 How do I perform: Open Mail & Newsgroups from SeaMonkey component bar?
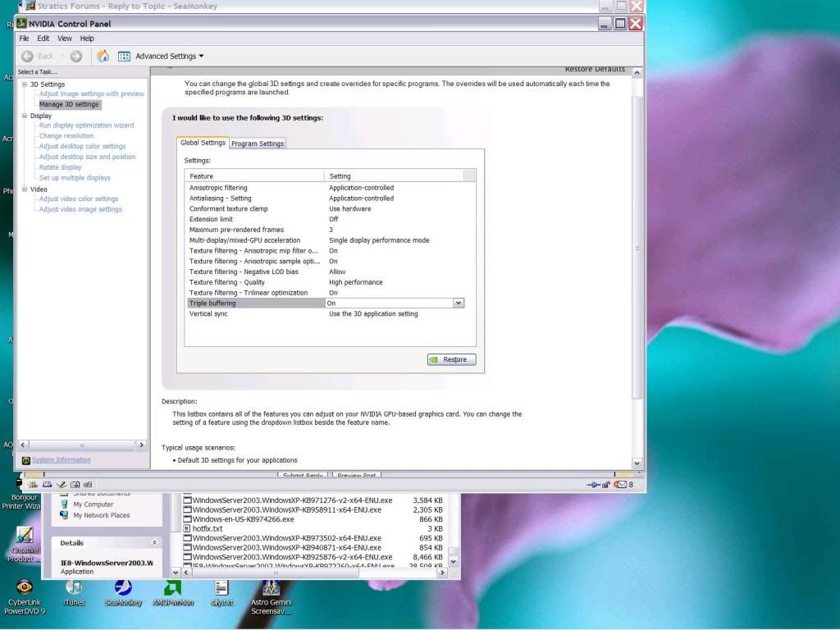(x=47, y=485)
